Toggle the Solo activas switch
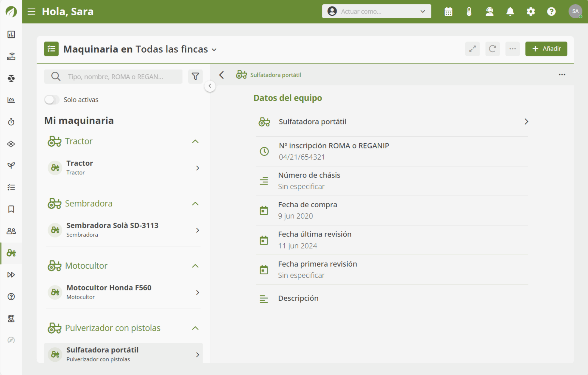588x375 pixels. 52,100
